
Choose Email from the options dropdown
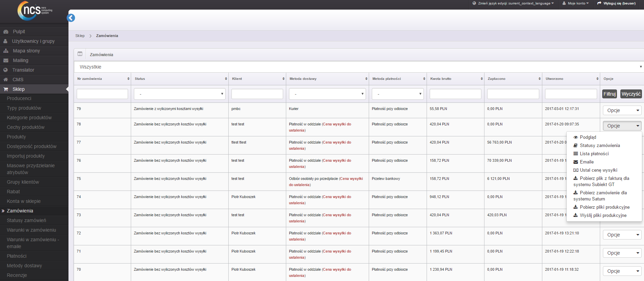586,162
